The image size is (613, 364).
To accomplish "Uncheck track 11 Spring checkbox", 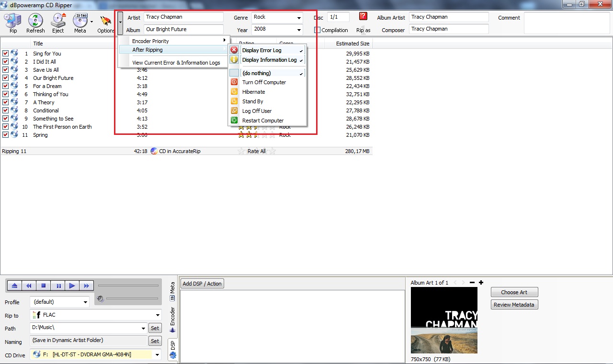I will coord(5,135).
